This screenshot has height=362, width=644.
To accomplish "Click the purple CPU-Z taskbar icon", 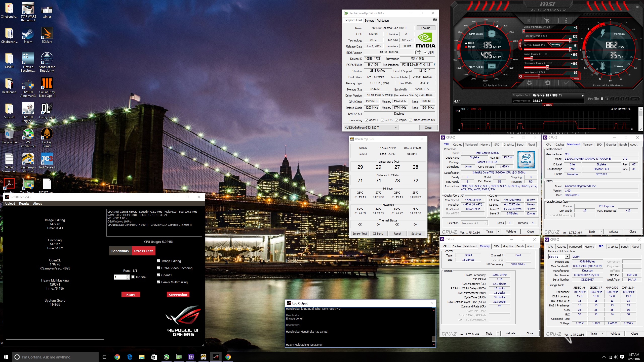I will 191,357.
